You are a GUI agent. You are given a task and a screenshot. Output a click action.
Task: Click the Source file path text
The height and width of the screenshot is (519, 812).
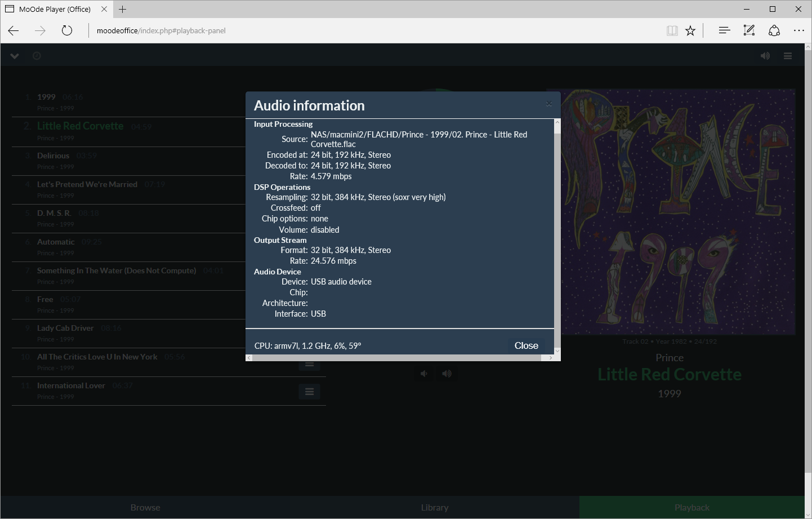(419, 139)
